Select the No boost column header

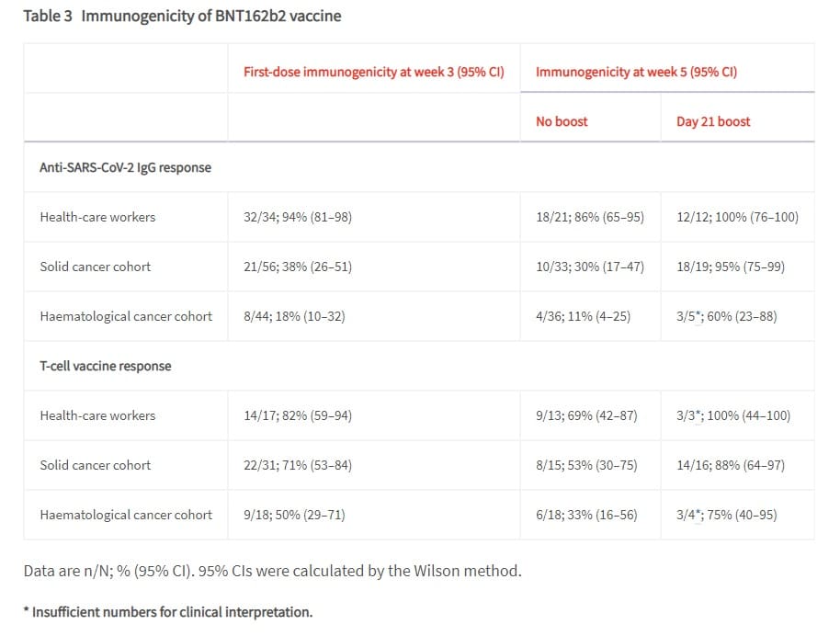pyautogui.click(x=562, y=121)
